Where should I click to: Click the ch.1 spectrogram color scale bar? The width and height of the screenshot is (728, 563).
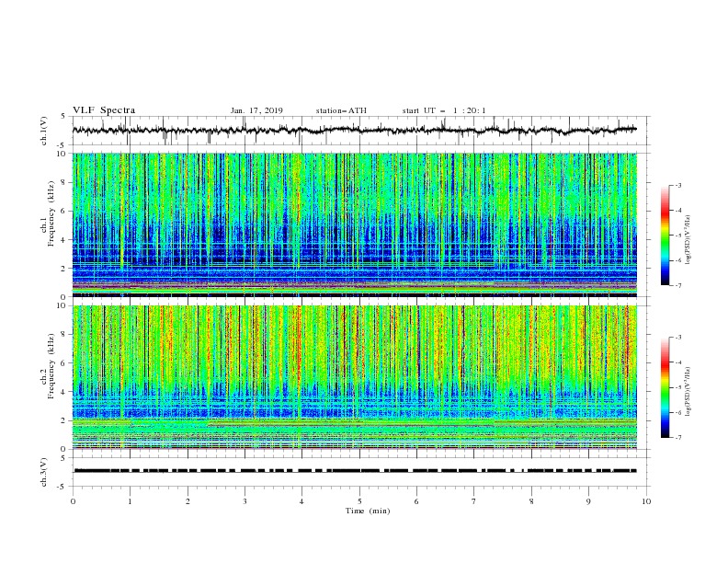[665, 236]
